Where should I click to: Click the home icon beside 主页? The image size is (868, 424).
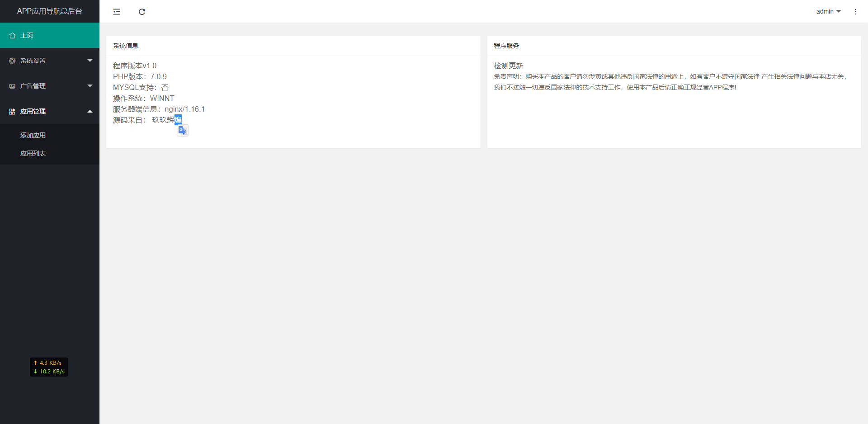[x=12, y=35]
